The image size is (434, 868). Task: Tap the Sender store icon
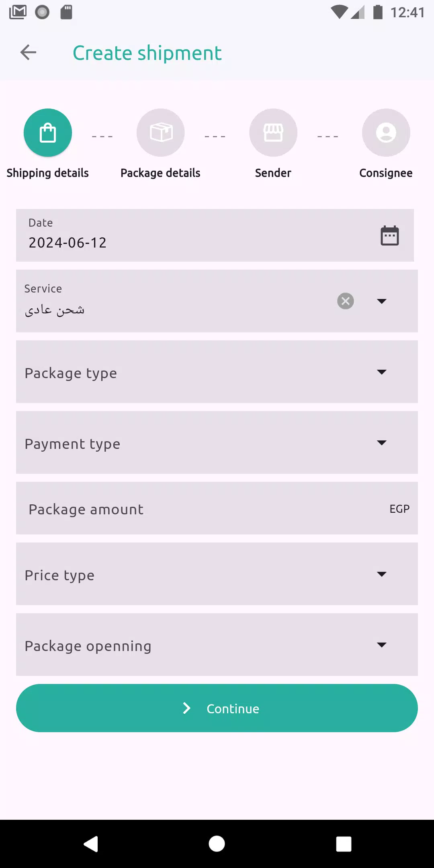[x=273, y=133]
